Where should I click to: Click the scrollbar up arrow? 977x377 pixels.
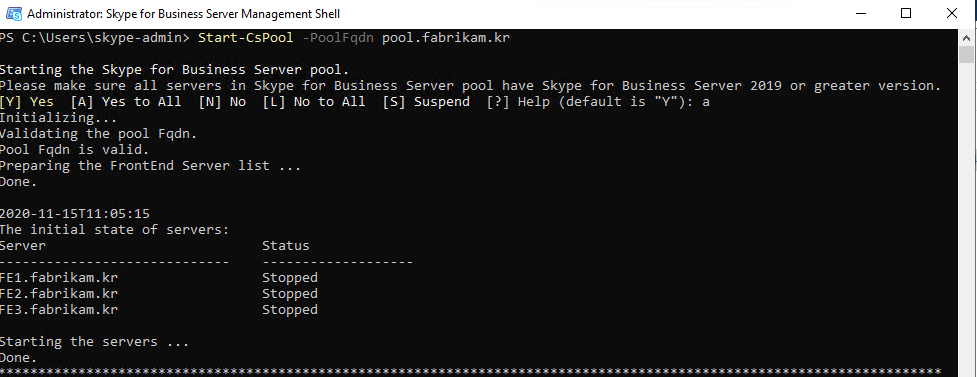coord(966,37)
